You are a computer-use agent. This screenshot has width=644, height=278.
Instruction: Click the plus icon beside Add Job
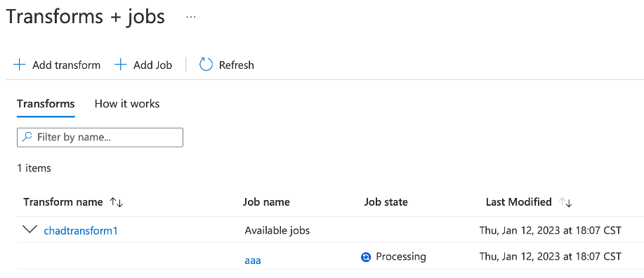pos(120,65)
